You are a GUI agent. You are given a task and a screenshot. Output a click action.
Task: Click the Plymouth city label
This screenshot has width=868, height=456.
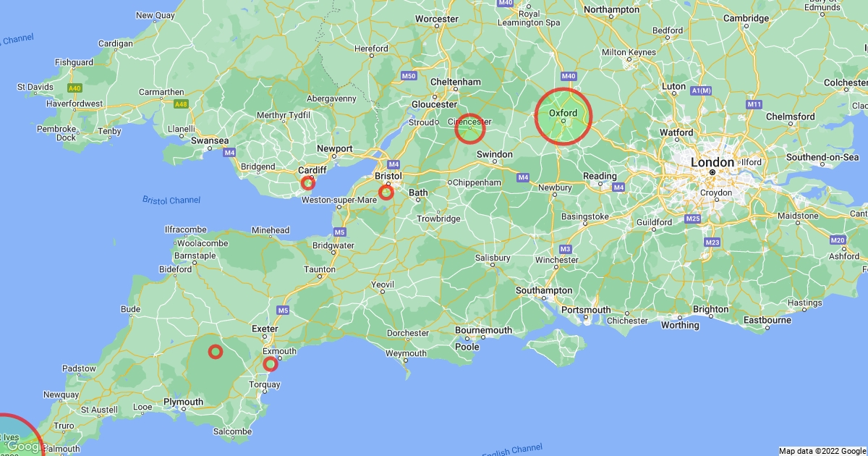[x=184, y=402]
